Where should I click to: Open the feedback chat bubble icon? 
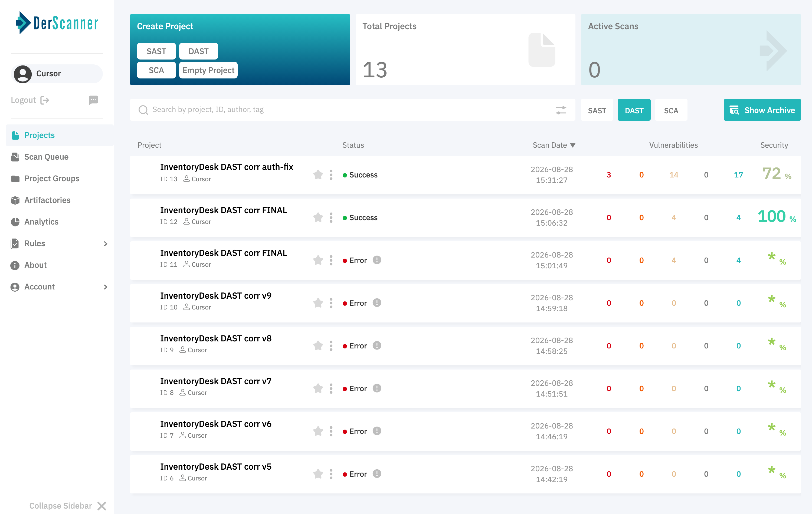[93, 100]
